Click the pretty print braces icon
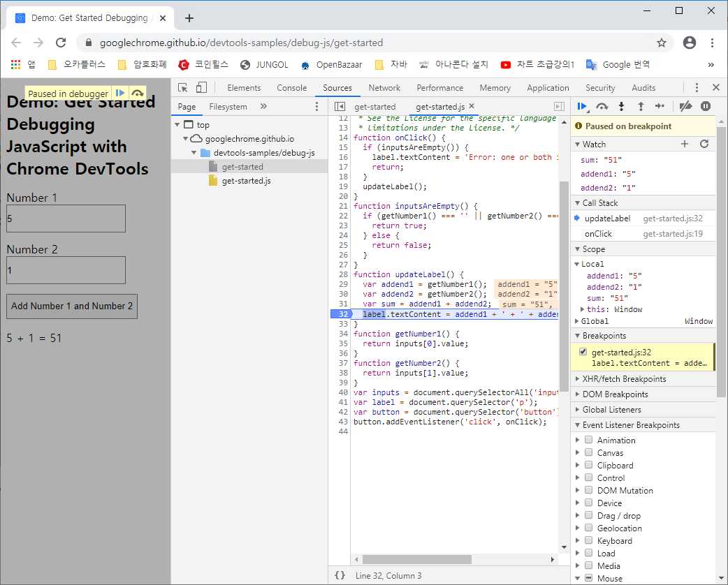 tap(340, 575)
